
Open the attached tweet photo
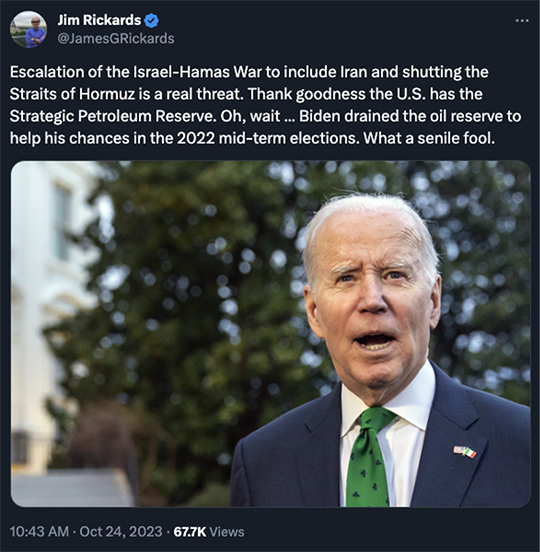[x=271, y=334]
